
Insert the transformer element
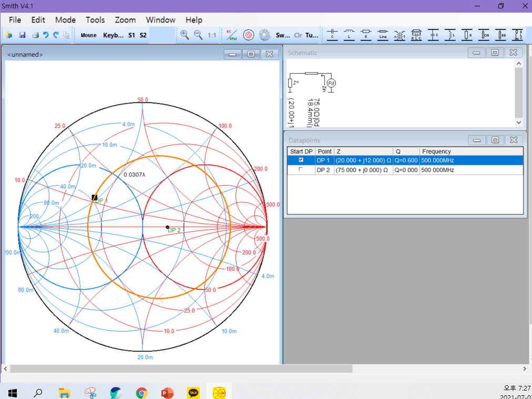pos(400,35)
